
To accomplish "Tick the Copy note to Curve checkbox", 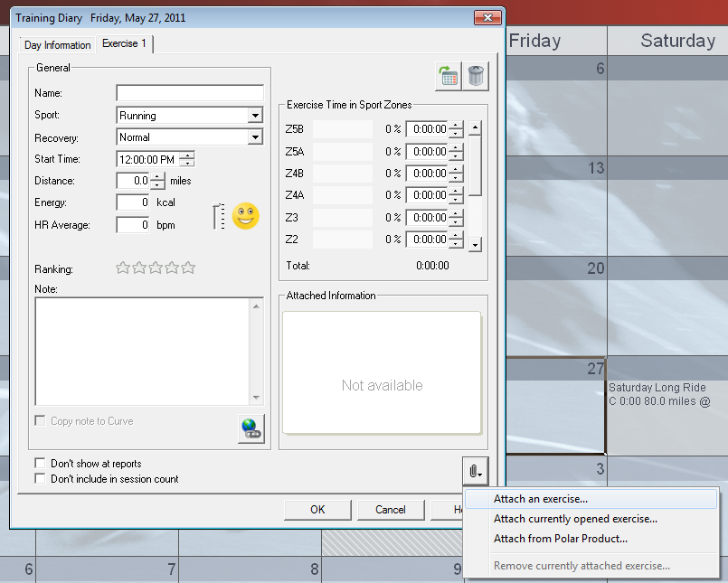I will coord(41,421).
